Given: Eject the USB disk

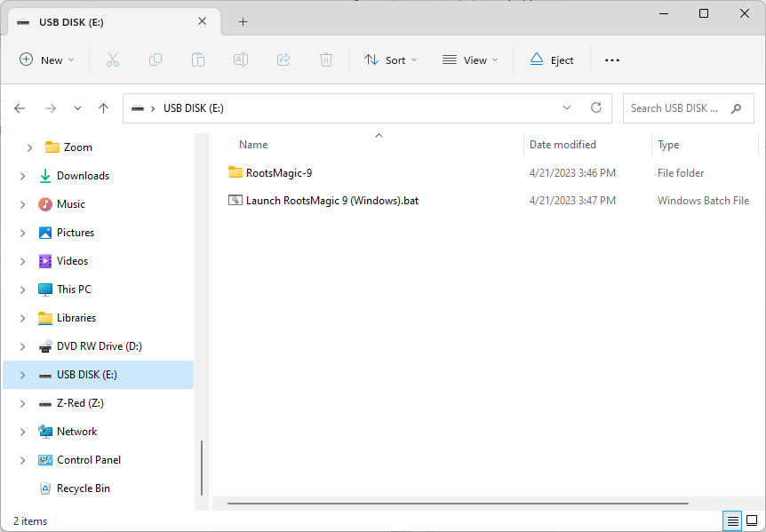Looking at the screenshot, I should click(x=552, y=60).
